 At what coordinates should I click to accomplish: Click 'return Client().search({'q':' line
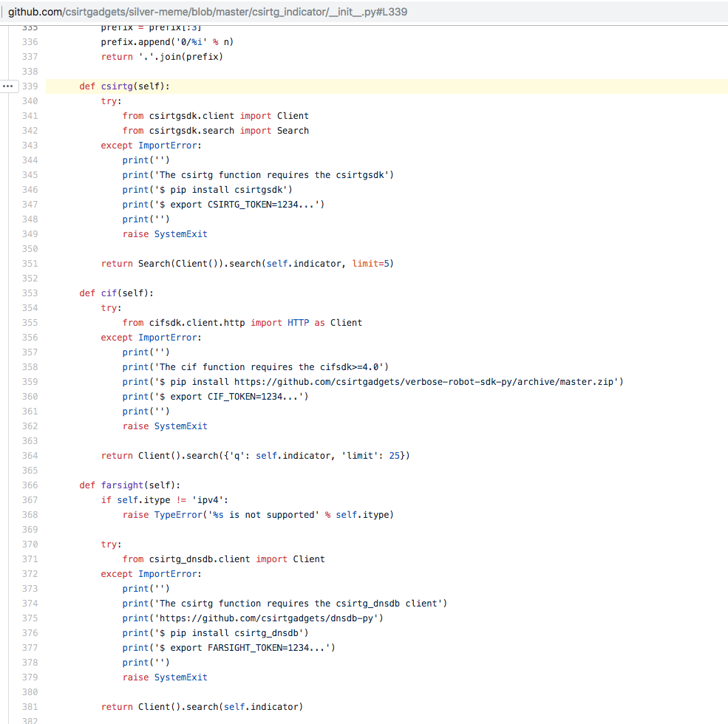coord(256,456)
